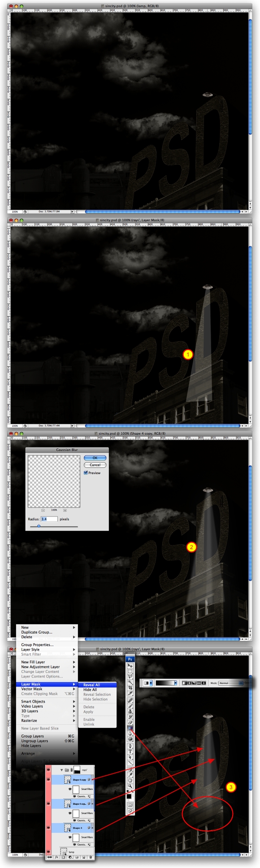Viewport: 260px width, 868px height.
Task: Open the Mode Normal dropdown
Action: tap(231, 683)
